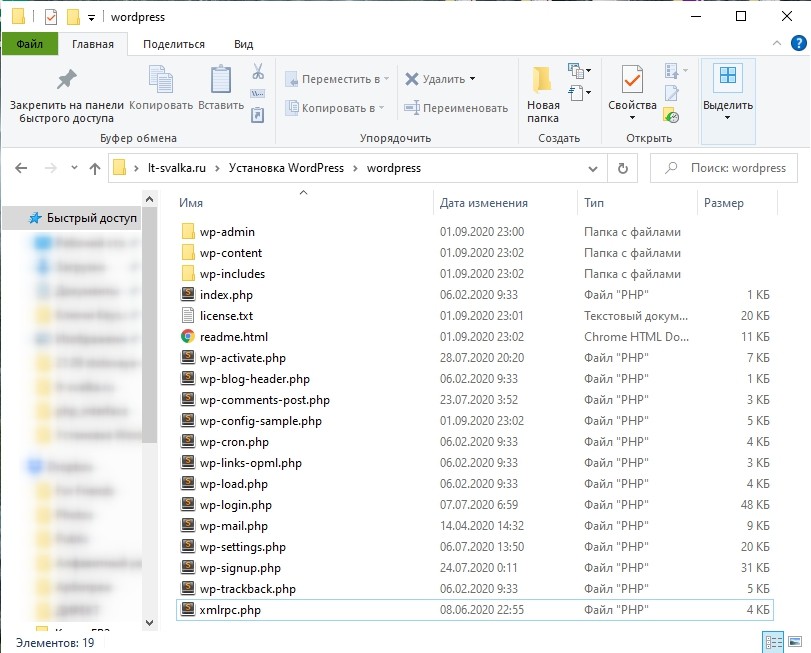The height and width of the screenshot is (653, 811).
Task: Cut selection with the scissors icon
Action: pos(258,71)
